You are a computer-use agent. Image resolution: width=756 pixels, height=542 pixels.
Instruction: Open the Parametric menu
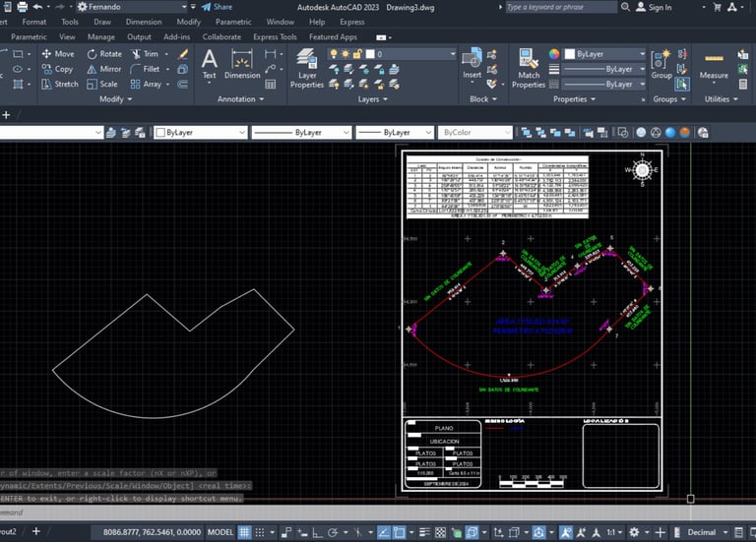tap(233, 22)
